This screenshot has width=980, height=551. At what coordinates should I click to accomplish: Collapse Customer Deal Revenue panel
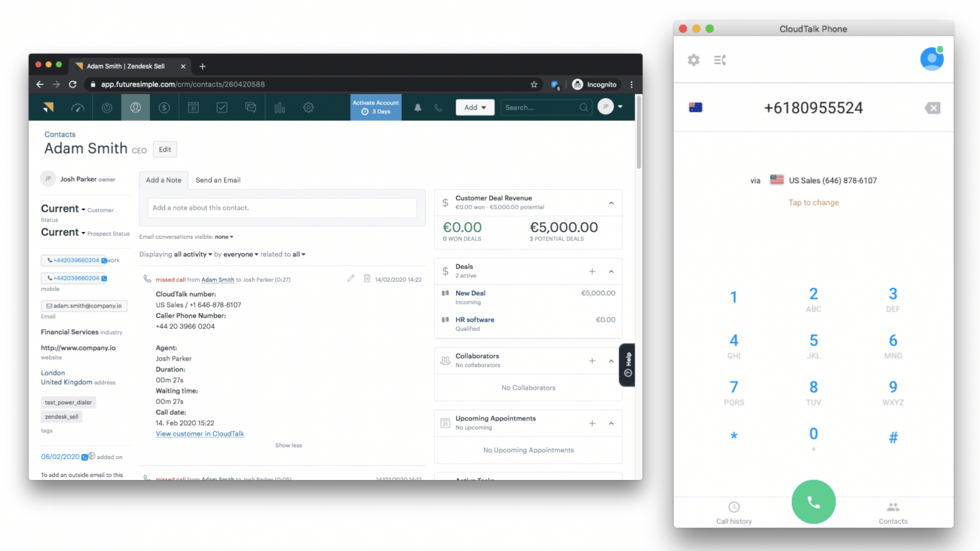(x=611, y=203)
